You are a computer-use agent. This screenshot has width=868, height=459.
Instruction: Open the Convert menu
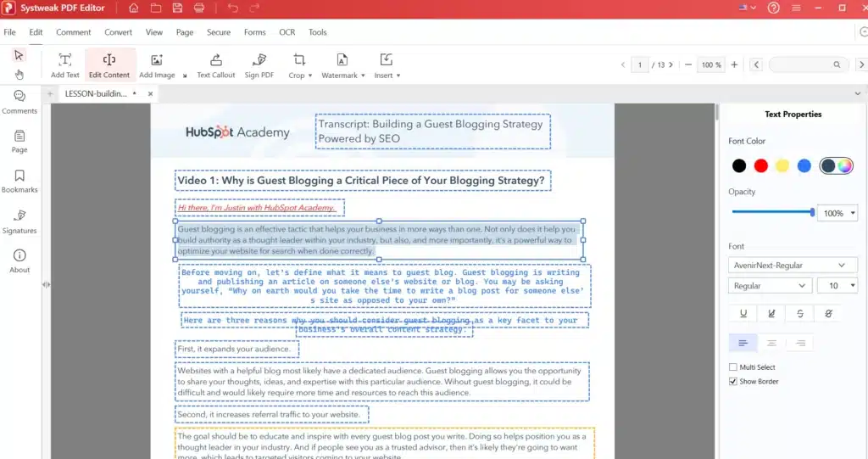tap(118, 32)
